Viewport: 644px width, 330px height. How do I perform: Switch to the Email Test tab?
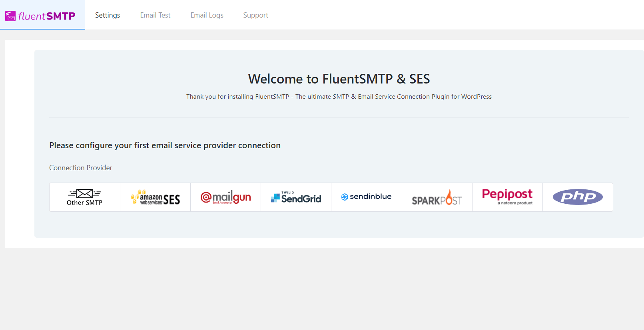click(155, 15)
